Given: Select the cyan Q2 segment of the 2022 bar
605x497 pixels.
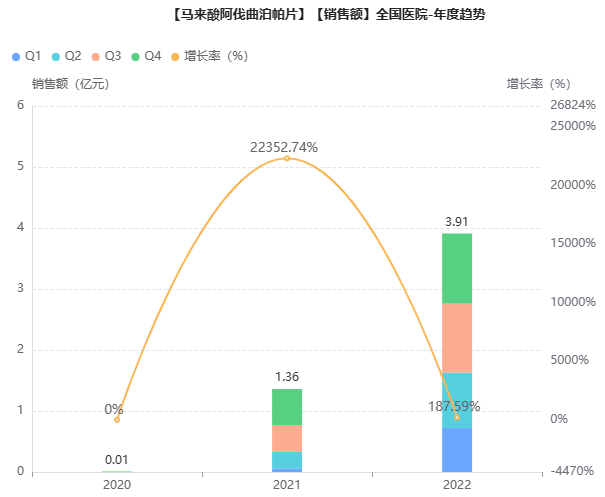Looking at the screenshot, I should pyautogui.click(x=457, y=400).
